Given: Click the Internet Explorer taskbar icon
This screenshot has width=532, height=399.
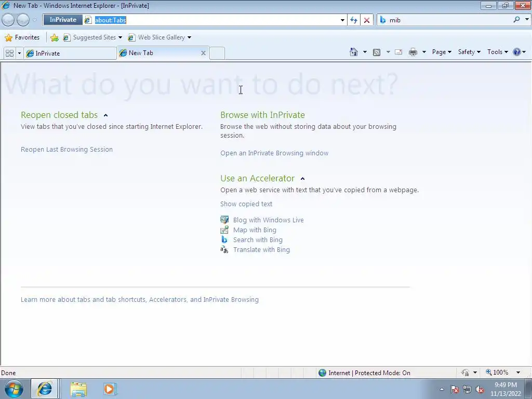Looking at the screenshot, I should pos(45,389).
